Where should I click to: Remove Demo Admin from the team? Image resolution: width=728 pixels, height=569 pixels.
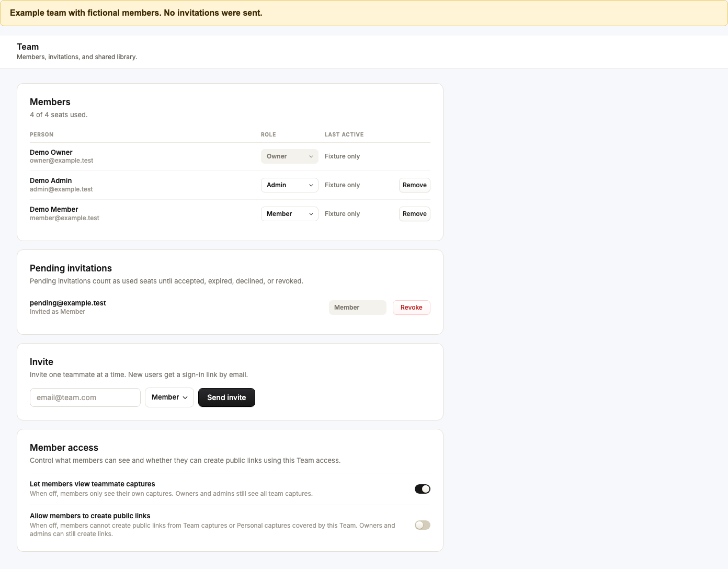(415, 185)
